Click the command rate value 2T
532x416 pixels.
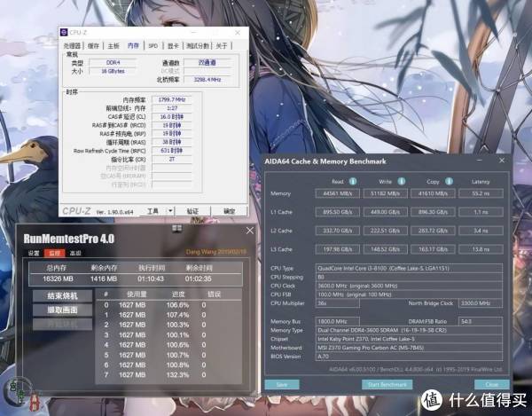(x=172, y=159)
